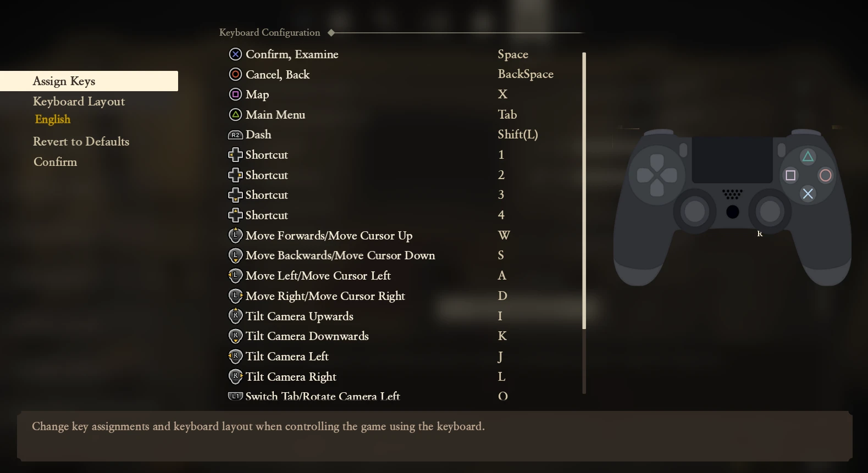Click the left stick icon for Move Forwards
This screenshot has width=868, height=473.
pyautogui.click(x=235, y=236)
